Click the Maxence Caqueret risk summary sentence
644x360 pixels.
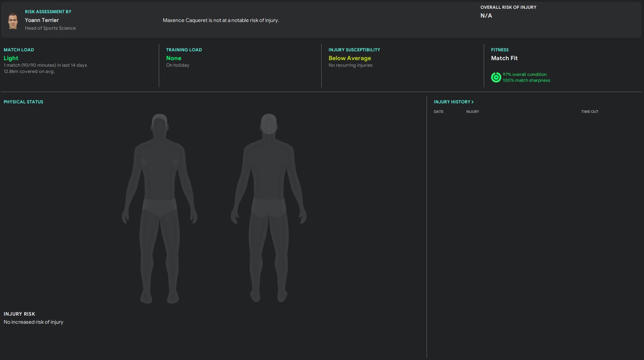221,21
